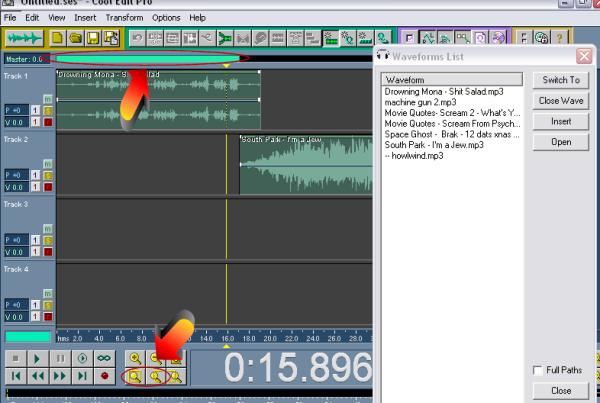This screenshot has height=403, width=600.
Task: Select 'Space Ghost - Brak - 12 dats xnas' entry
Action: coord(452,134)
